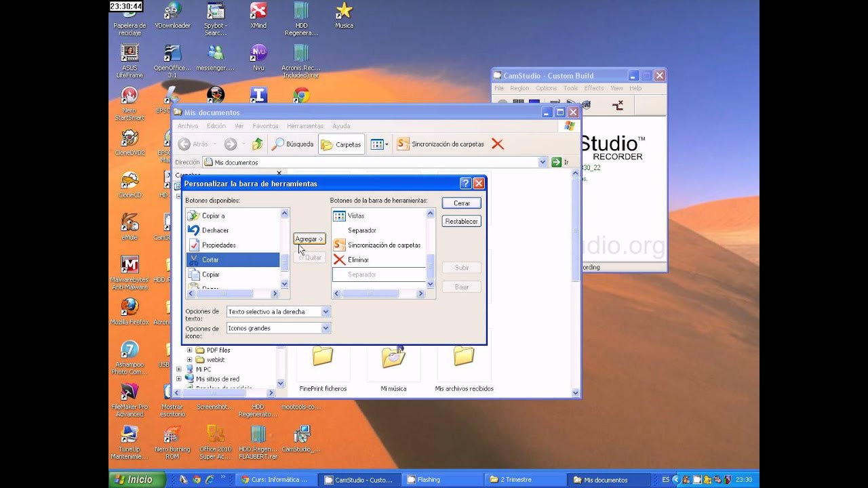The image size is (868, 488).
Task: Click Cerrar button in customize dialog
Action: 462,203
